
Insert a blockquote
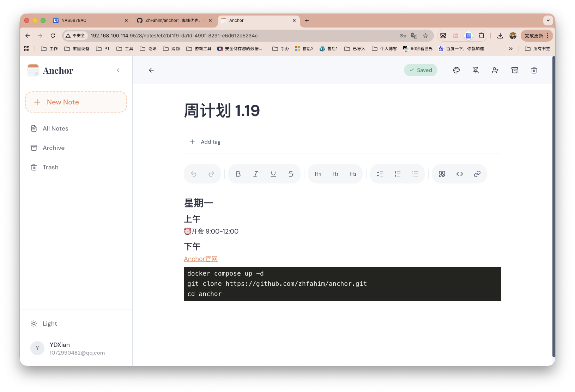[x=441, y=174]
